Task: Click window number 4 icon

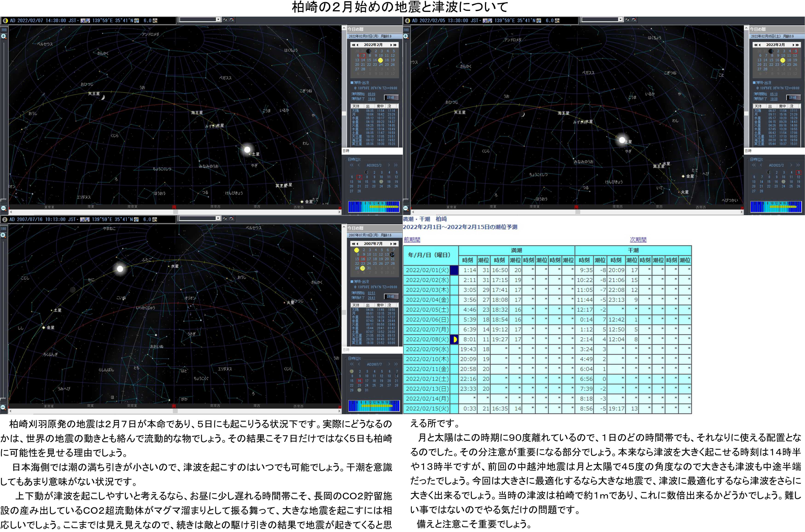Action: 407,20
